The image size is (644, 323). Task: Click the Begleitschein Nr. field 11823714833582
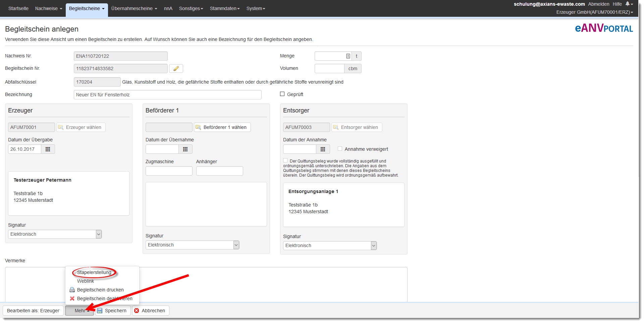[121, 68]
